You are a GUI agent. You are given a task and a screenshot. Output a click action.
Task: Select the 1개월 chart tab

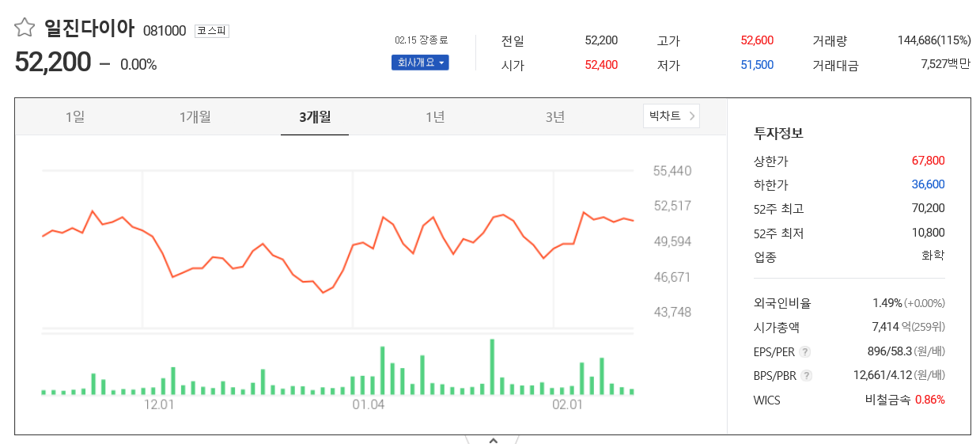coord(195,117)
